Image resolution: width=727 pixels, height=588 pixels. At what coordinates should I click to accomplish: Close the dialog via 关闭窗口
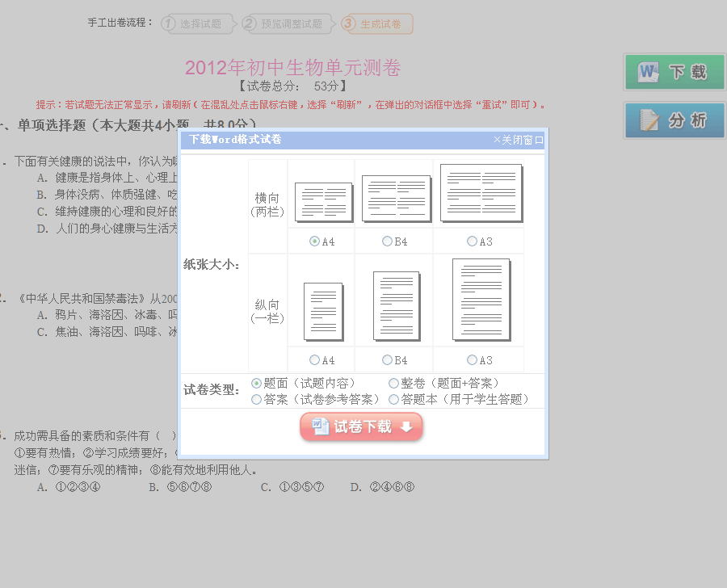tap(518, 141)
